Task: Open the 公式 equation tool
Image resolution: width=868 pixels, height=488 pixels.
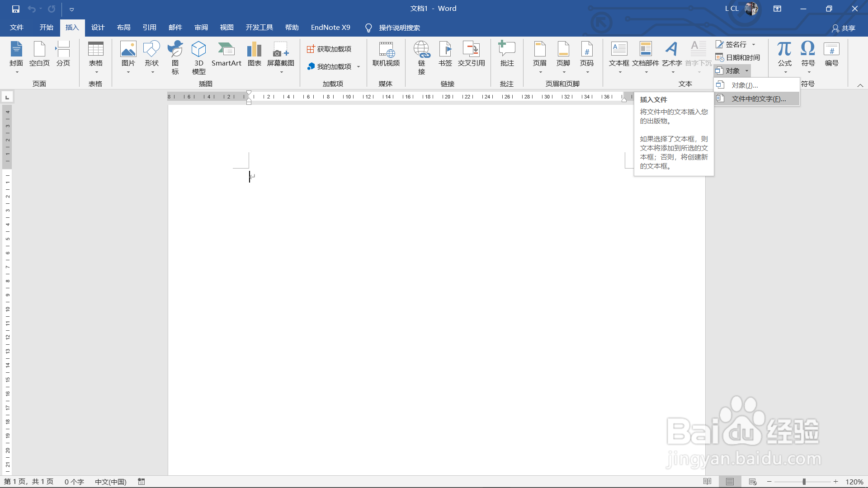Action: [x=784, y=54]
